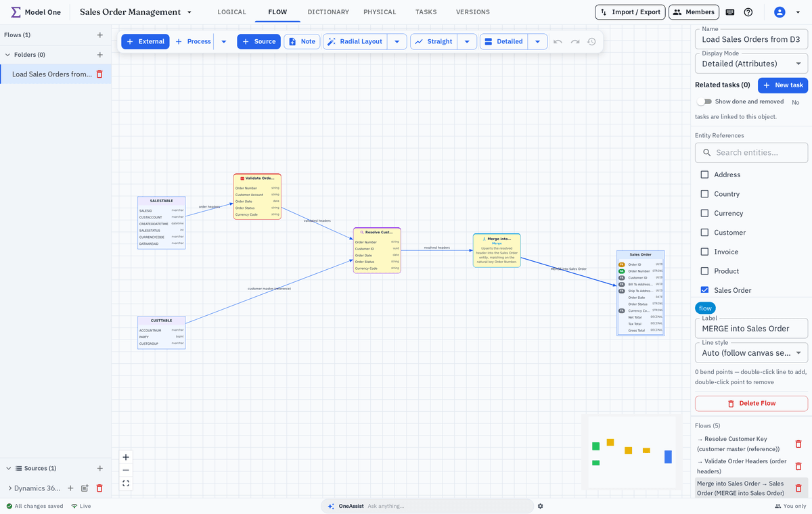Zoom in on the canvas

126,457
